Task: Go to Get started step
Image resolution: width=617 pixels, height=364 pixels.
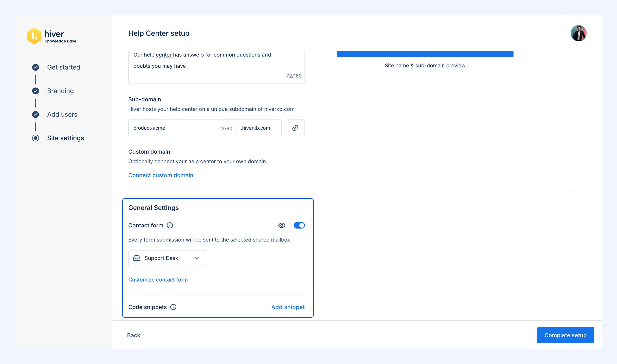Action: [x=64, y=67]
